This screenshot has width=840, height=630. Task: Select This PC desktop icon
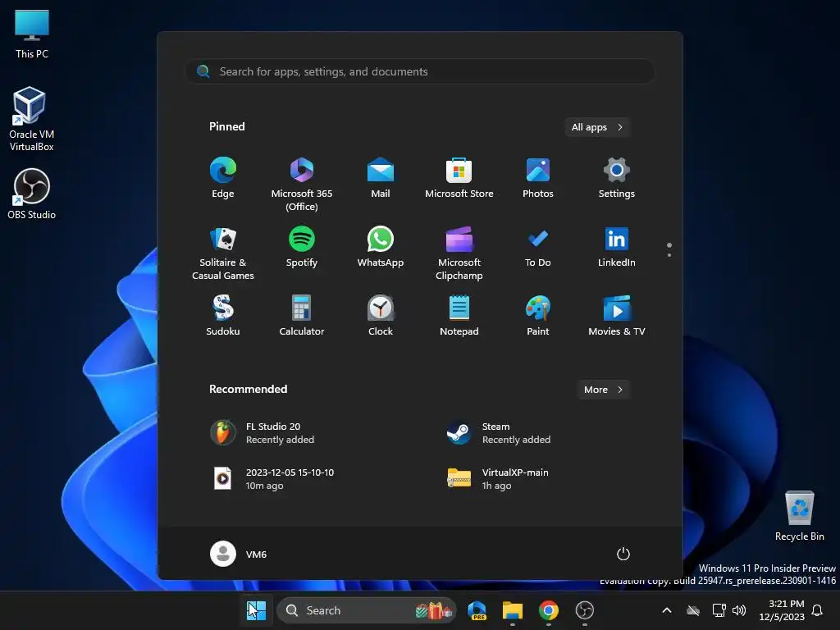32,34
